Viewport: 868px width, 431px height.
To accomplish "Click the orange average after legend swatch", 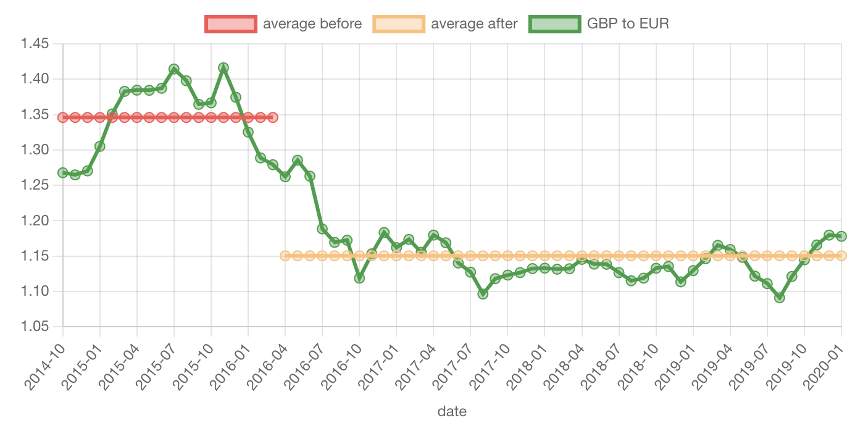I will coord(399,24).
